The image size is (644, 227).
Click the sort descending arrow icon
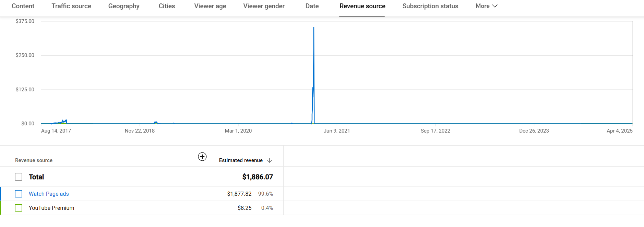click(270, 160)
